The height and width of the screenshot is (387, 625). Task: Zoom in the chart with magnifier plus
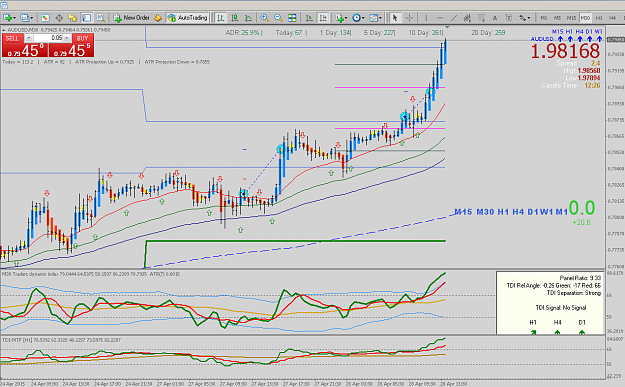click(264, 18)
